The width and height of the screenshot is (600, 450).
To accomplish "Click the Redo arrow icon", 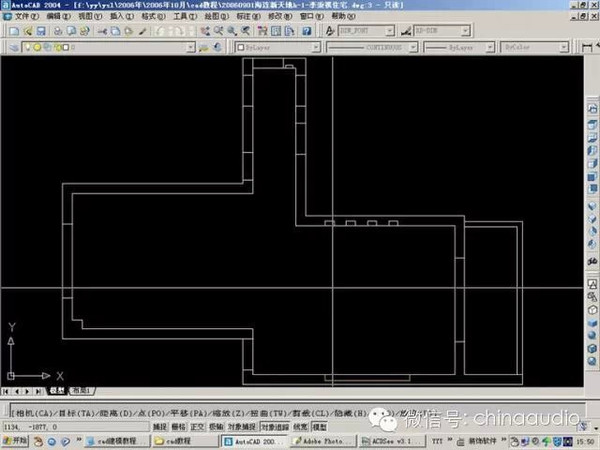I will pyautogui.click(x=177, y=31).
